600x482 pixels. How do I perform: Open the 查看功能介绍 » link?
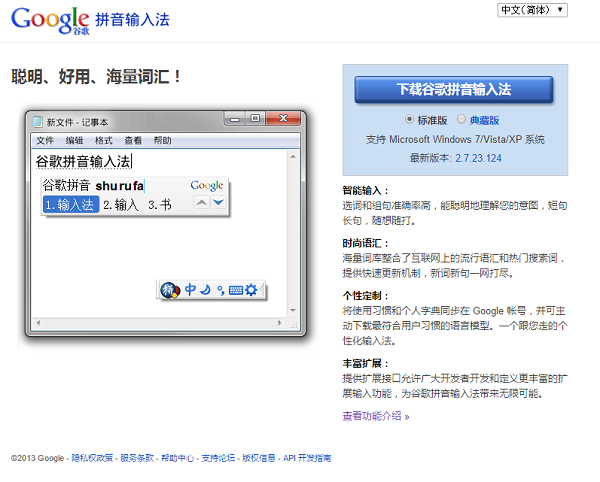point(376,416)
